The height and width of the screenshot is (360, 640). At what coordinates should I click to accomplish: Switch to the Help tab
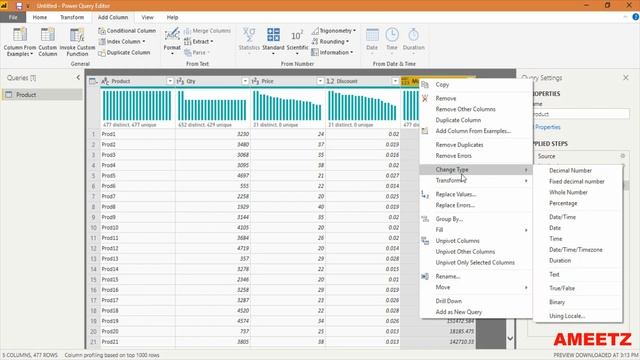click(x=172, y=17)
